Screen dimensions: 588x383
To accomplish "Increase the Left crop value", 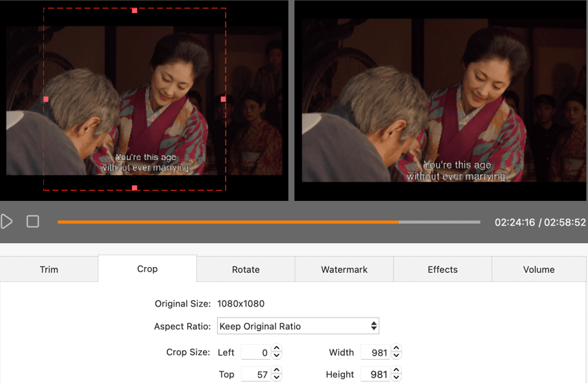I will point(277,349).
